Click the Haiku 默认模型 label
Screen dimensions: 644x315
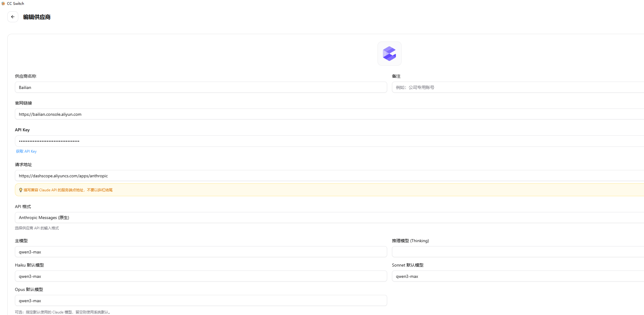pyautogui.click(x=29, y=265)
